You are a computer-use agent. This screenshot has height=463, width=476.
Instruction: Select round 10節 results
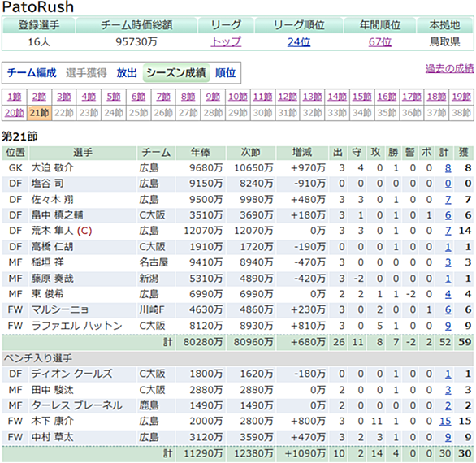coord(238,97)
